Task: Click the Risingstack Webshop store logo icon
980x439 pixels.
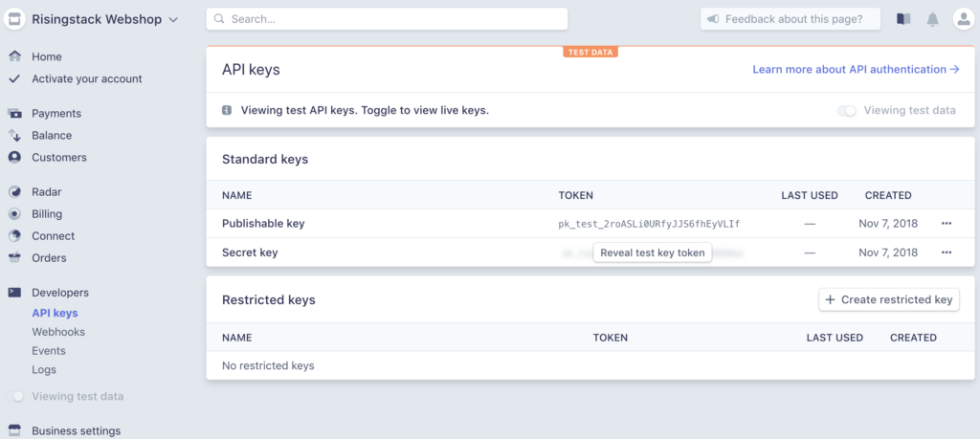Action: click(x=14, y=19)
